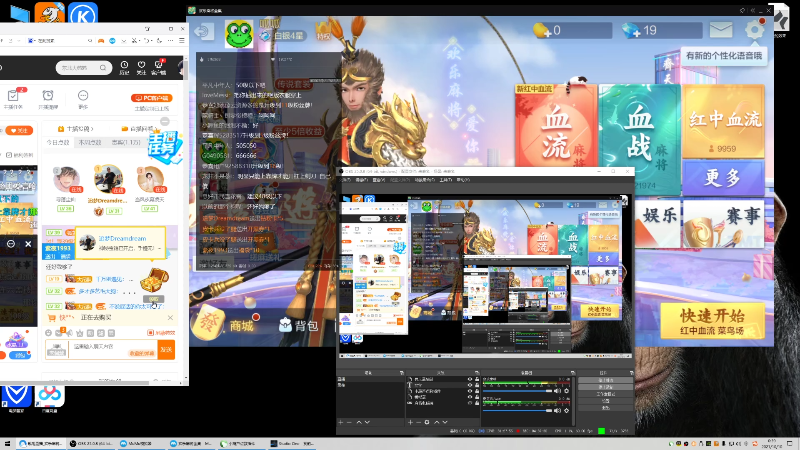Click the green frog player avatar

tap(239, 34)
